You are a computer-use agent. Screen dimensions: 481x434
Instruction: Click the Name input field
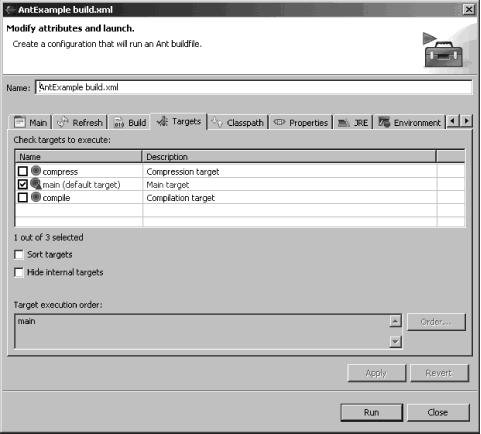(254, 87)
